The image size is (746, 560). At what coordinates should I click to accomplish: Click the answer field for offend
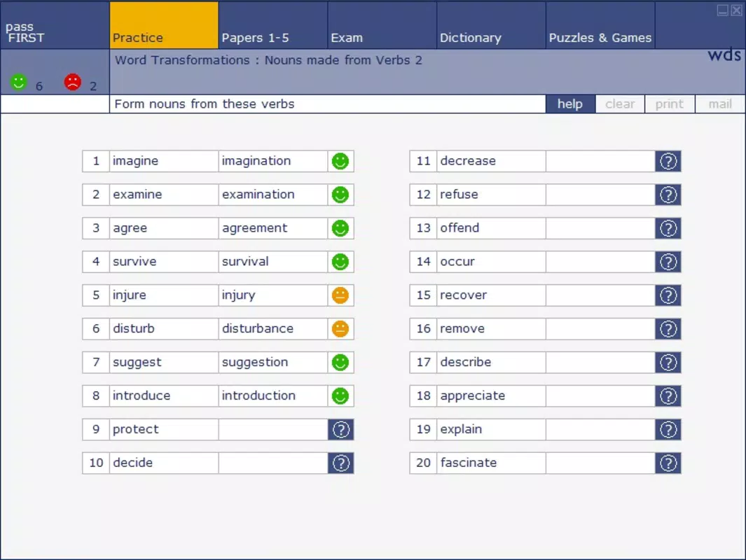600,228
